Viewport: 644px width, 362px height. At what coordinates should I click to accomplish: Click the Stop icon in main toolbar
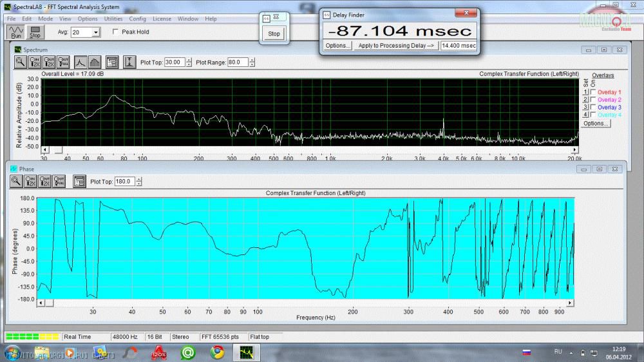35,32
